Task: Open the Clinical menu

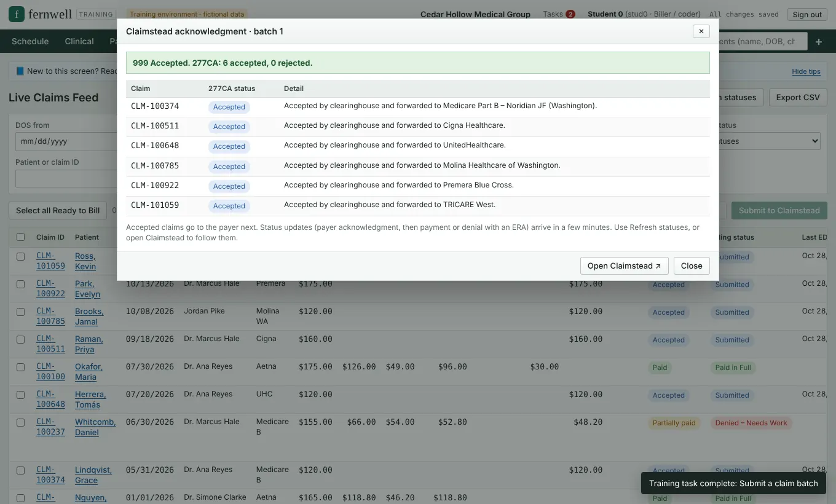Action: pos(79,41)
